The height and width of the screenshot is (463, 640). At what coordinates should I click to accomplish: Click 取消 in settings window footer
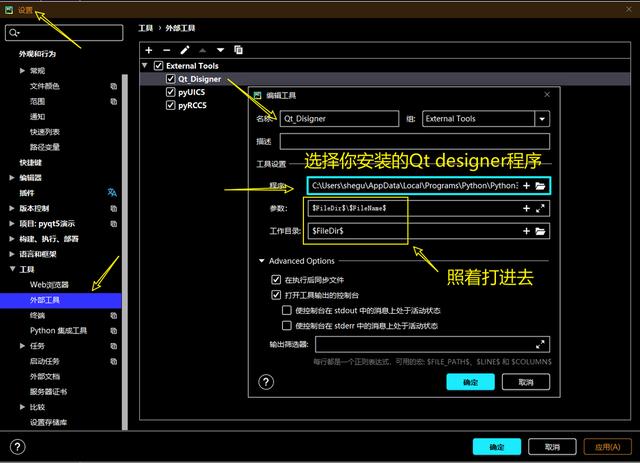pyautogui.click(x=552, y=447)
